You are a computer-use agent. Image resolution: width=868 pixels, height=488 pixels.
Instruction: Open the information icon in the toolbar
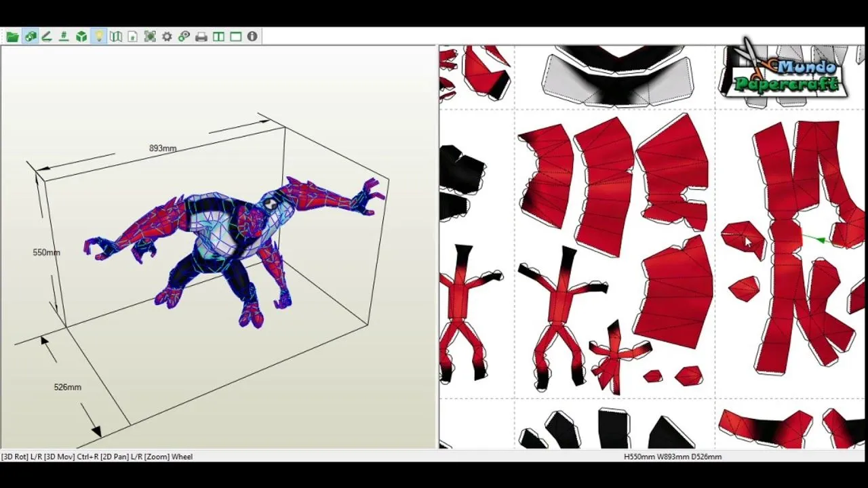tap(252, 37)
